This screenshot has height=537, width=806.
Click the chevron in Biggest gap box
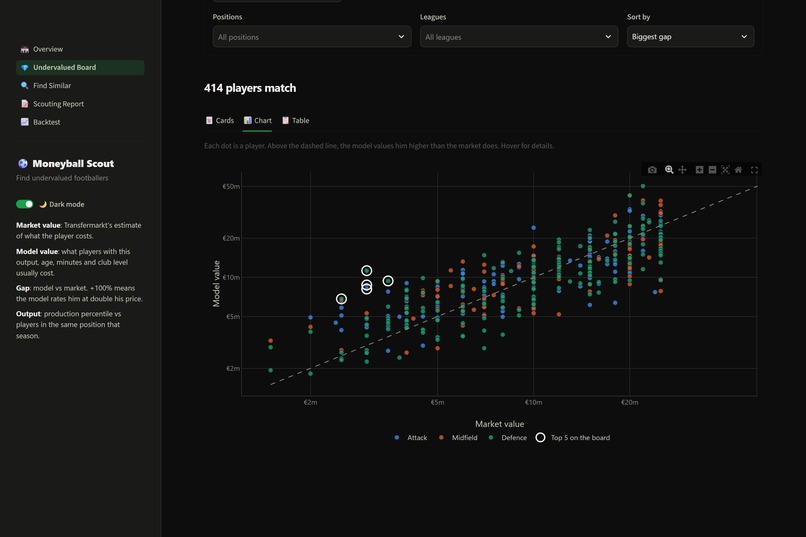click(x=744, y=37)
